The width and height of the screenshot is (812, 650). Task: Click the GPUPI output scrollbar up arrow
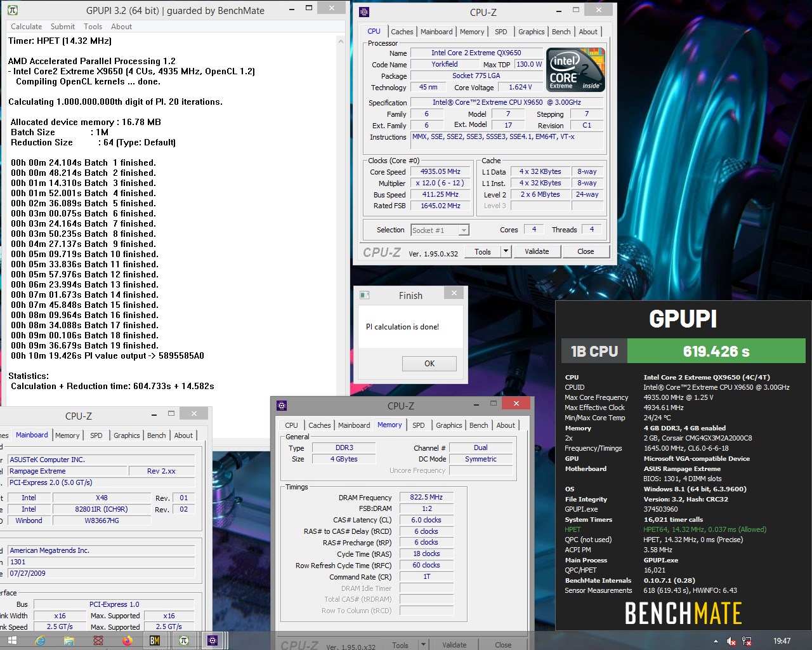click(x=341, y=41)
